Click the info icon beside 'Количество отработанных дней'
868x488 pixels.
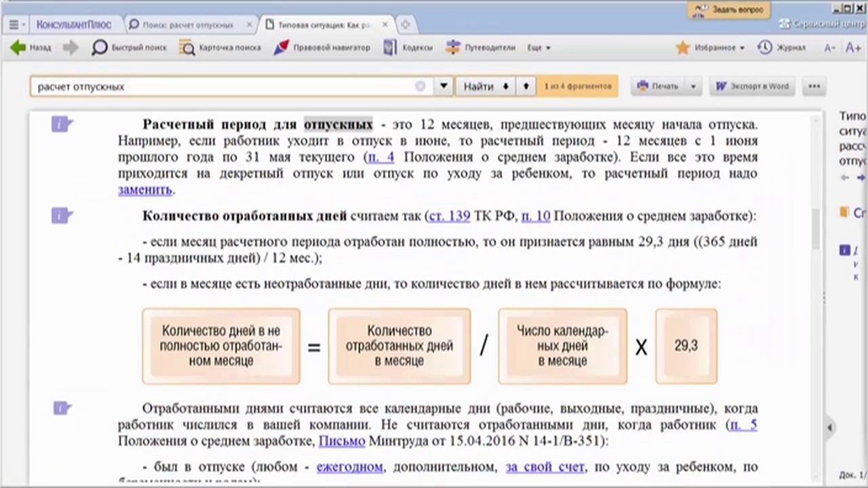(x=62, y=216)
